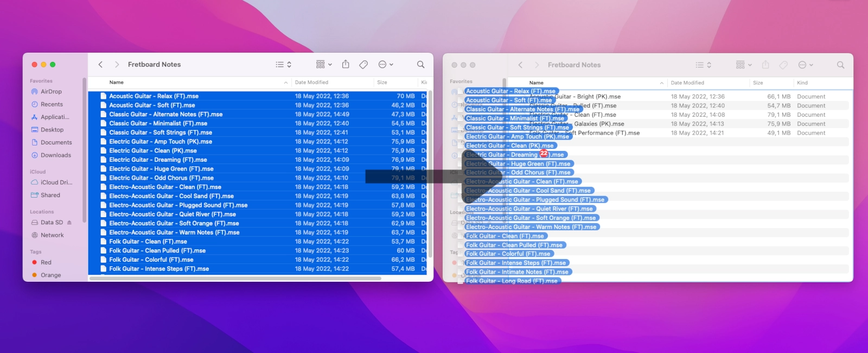Click Classic Guitar - Alternate Notes (FT).mse in left window

pyautogui.click(x=165, y=115)
